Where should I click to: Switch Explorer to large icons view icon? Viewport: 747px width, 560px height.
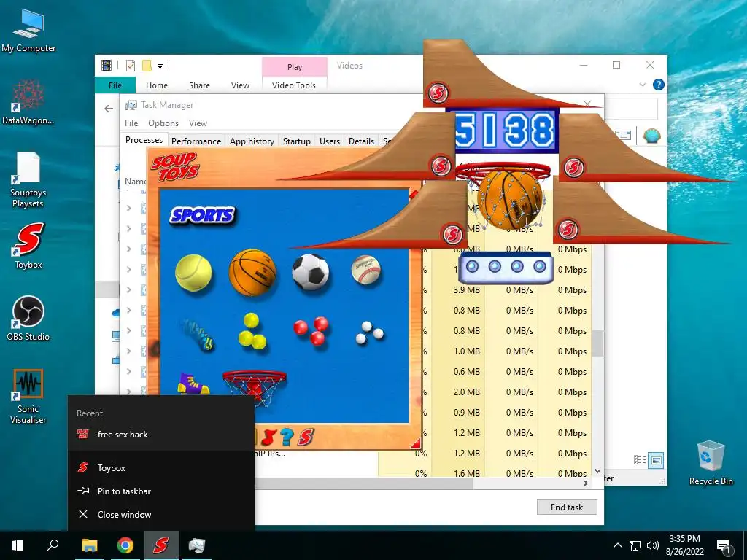656,460
